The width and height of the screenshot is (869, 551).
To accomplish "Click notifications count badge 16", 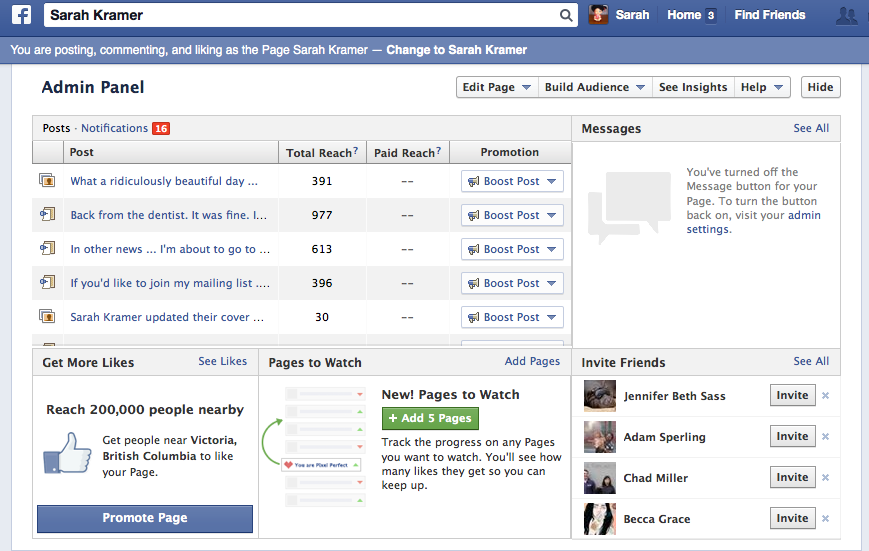I will coord(161,129).
